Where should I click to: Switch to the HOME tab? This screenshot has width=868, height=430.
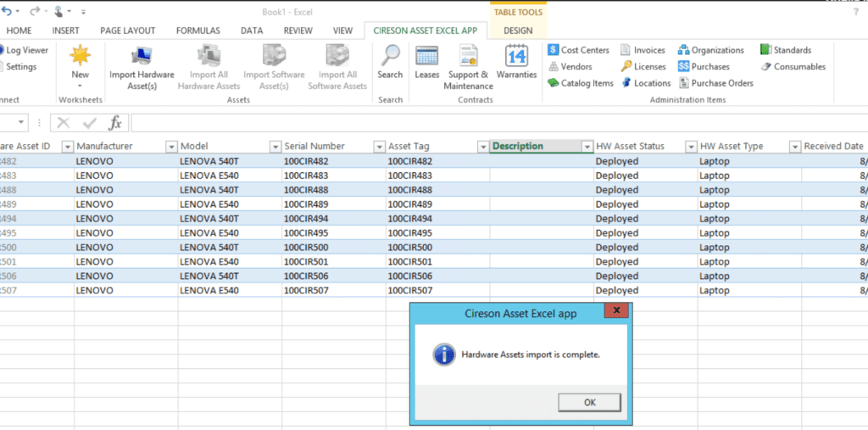19,31
